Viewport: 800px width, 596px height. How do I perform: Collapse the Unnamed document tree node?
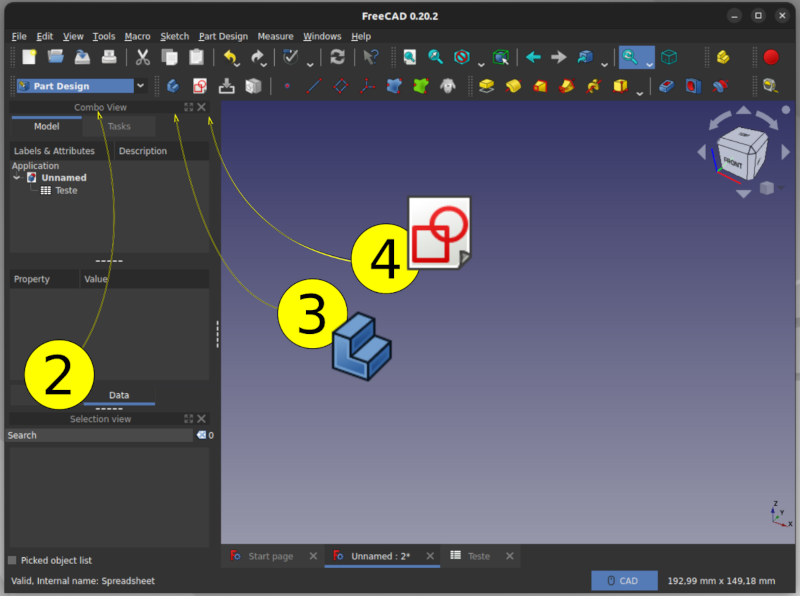click(x=17, y=178)
